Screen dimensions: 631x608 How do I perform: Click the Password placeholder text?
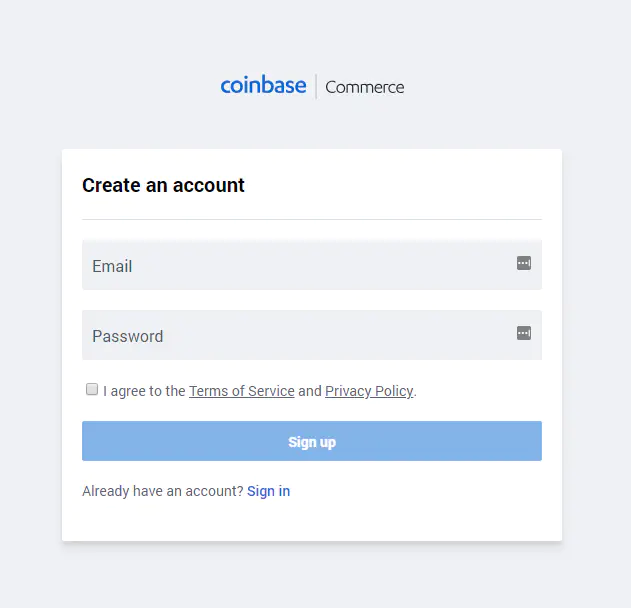click(x=127, y=336)
